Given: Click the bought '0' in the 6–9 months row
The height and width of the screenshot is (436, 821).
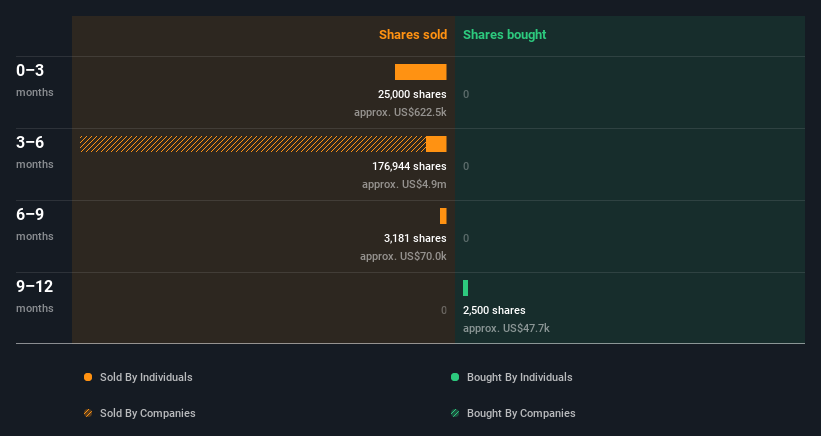Looking at the screenshot, I should [466, 238].
